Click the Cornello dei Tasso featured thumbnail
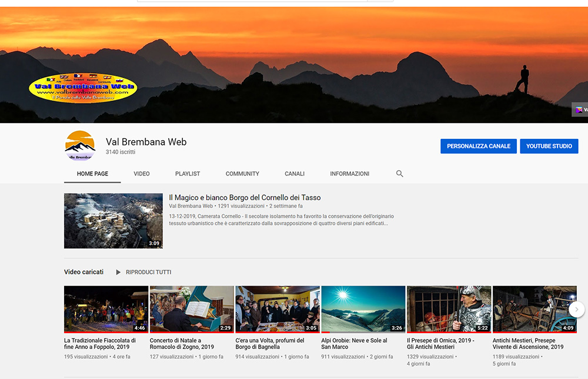 point(113,221)
